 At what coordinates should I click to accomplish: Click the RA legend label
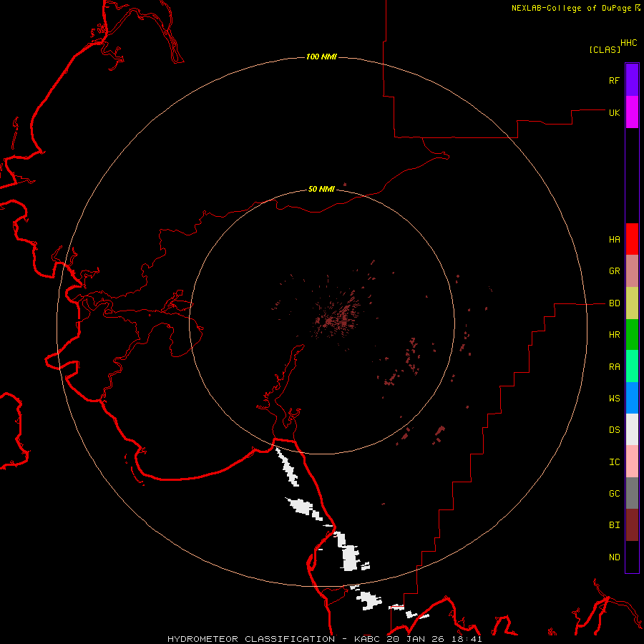click(x=614, y=367)
